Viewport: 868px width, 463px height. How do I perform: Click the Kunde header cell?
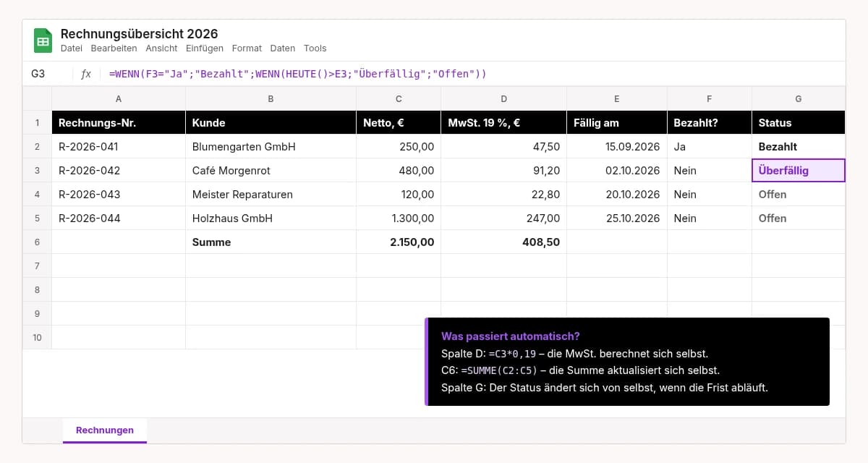(x=271, y=123)
